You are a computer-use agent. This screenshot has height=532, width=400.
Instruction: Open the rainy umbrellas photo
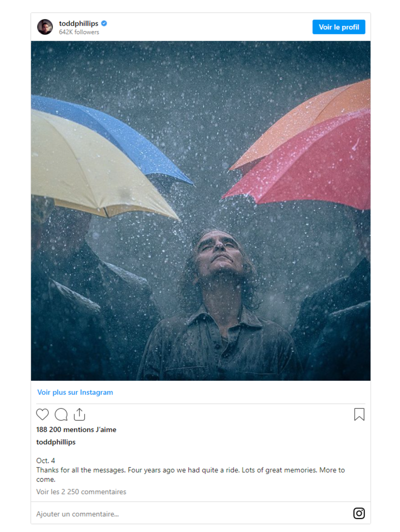[200, 211]
